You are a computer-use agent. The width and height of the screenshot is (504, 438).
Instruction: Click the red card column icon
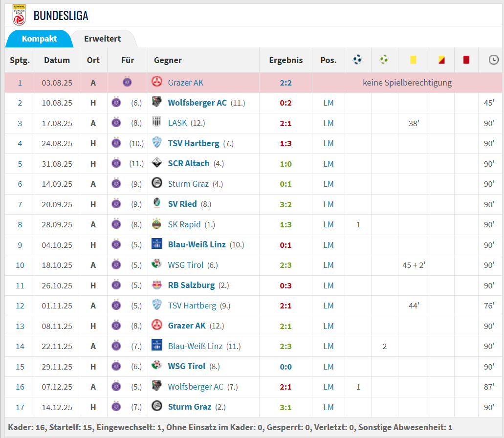coord(466,60)
